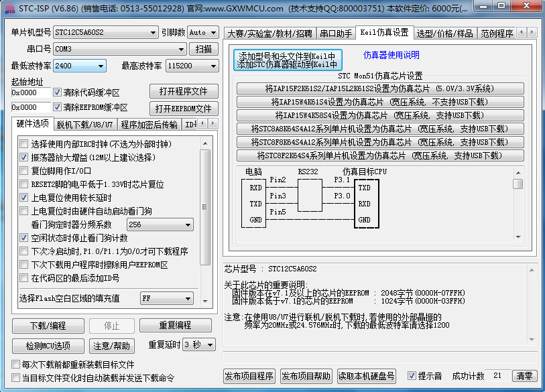Uncheck 振荡器放大增益 option
The image size is (545, 392).
click(x=23, y=157)
